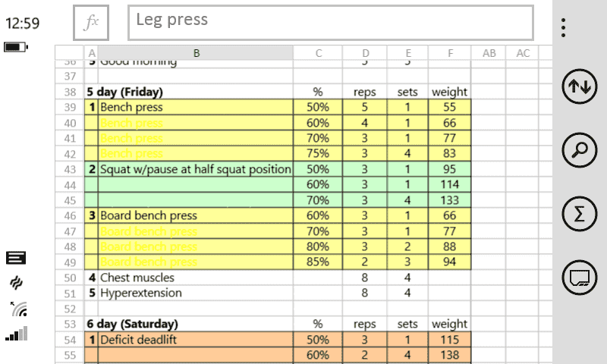The width and height of the screenshot is (607, 364).
Task: Select the Chest muscles cell
Action: 196,278
